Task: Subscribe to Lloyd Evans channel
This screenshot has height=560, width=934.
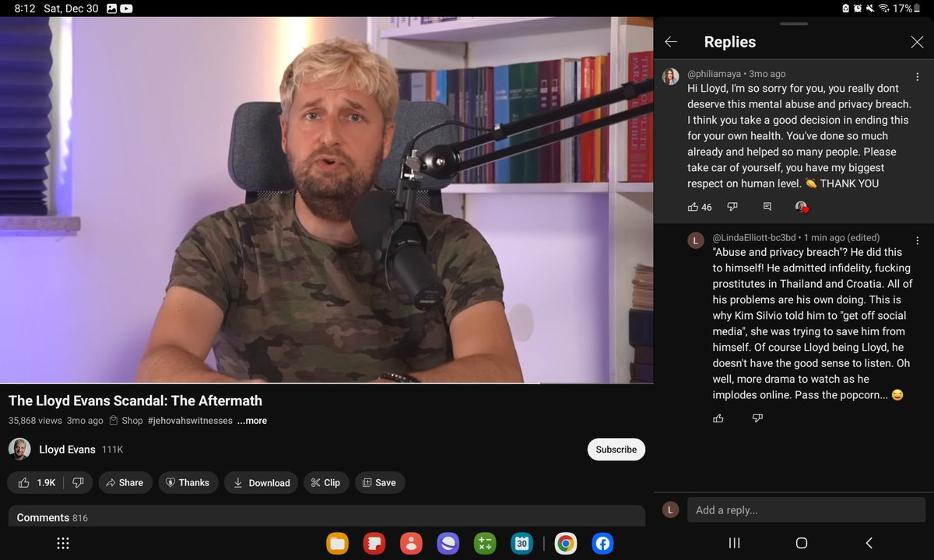Action: [x=616, y=450]
